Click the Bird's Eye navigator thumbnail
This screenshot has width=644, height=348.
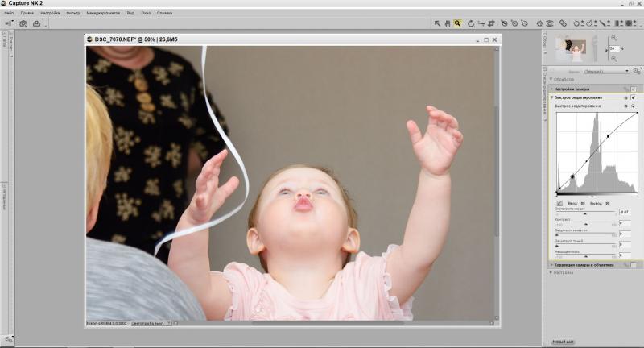coord(575,49)
